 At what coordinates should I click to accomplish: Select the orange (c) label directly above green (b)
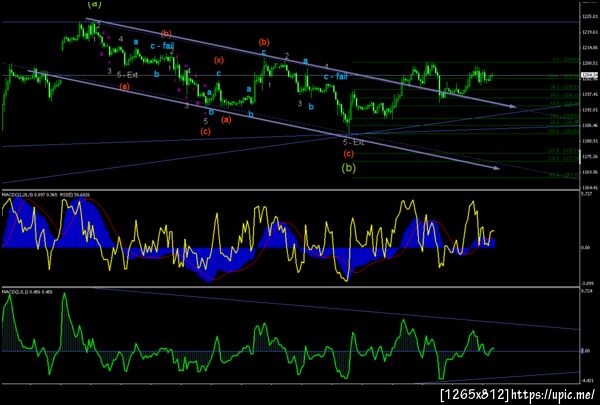348,154
